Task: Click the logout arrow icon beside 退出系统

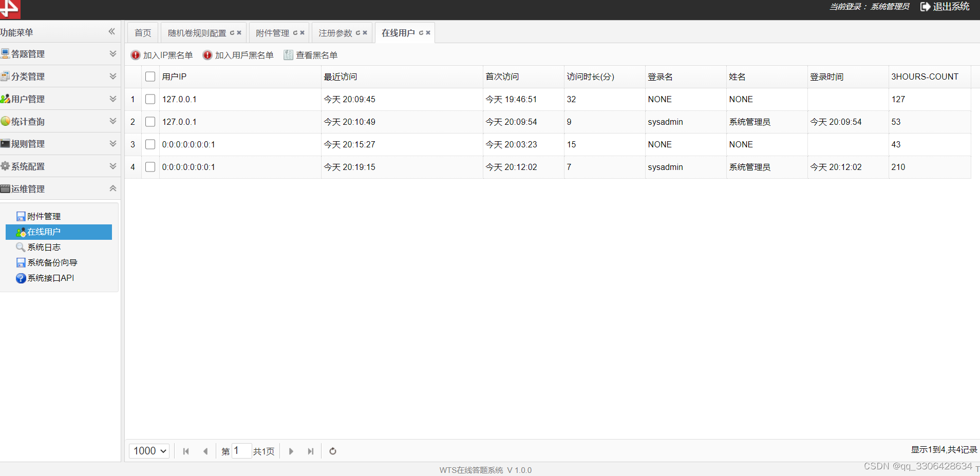Action: pyautogui.click(x=925, y=7)
